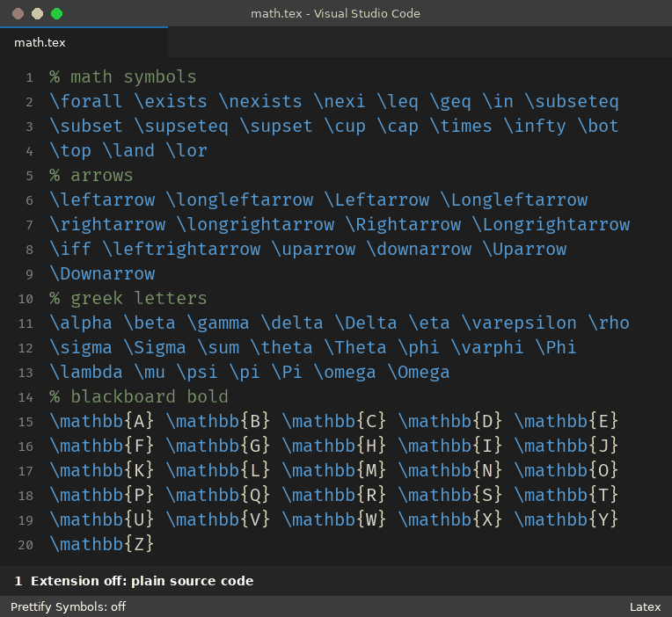Image resolution: width=672 pixels, height=617 pixels.
Task: Click \forall on line 2
Action: pos(86,101)
